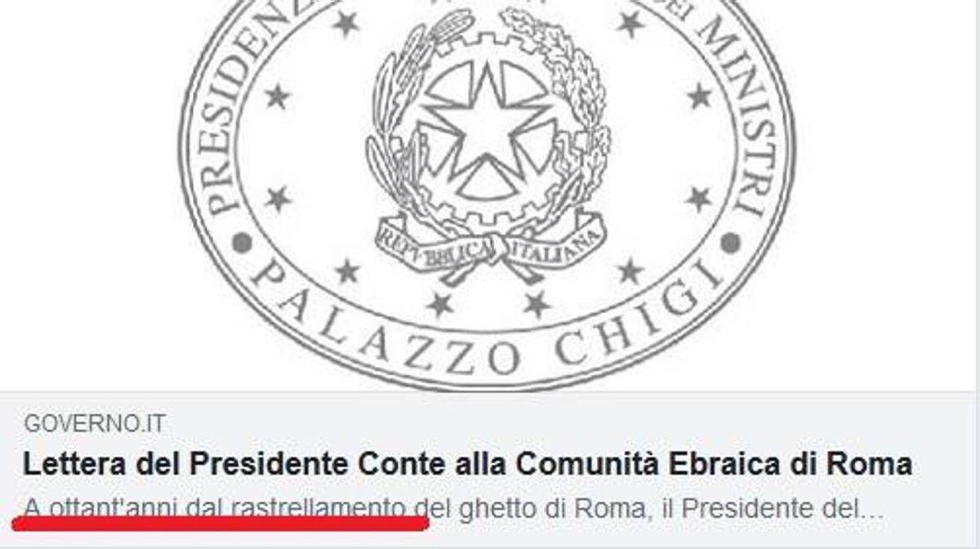This screenshot has width=980, height=549.
Task: Click the red underline beneath the description
Action: (x=220, y=522)
